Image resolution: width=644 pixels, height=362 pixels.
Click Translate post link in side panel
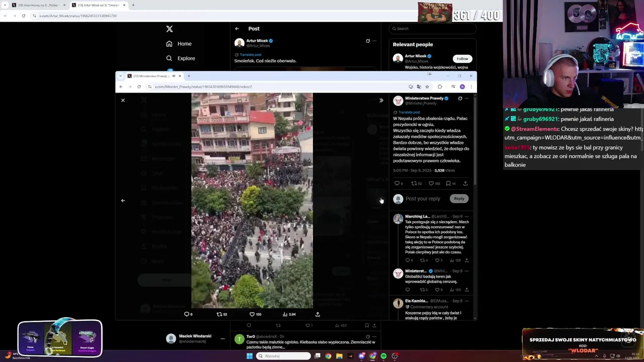tap(409, 112)
